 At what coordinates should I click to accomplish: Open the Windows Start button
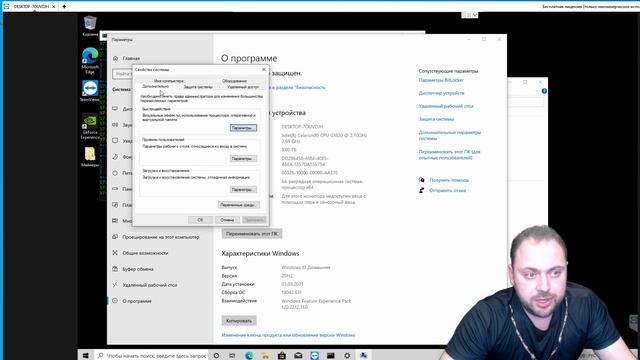click(86, 356)
